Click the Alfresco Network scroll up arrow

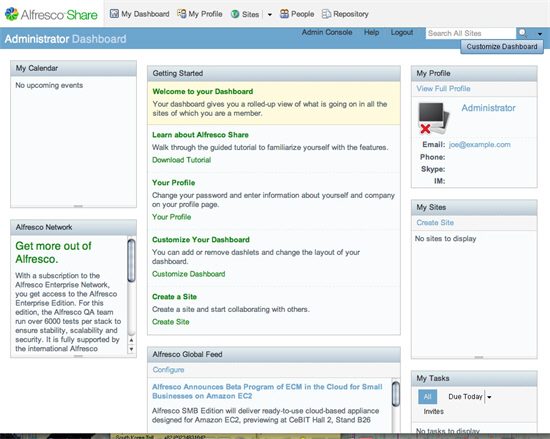click(131, 340)
